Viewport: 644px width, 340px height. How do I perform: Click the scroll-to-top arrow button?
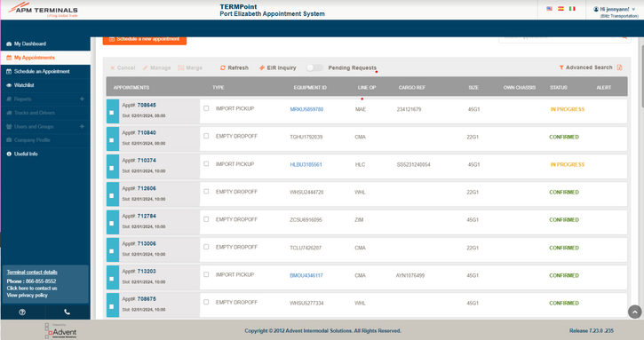point(634,312)
